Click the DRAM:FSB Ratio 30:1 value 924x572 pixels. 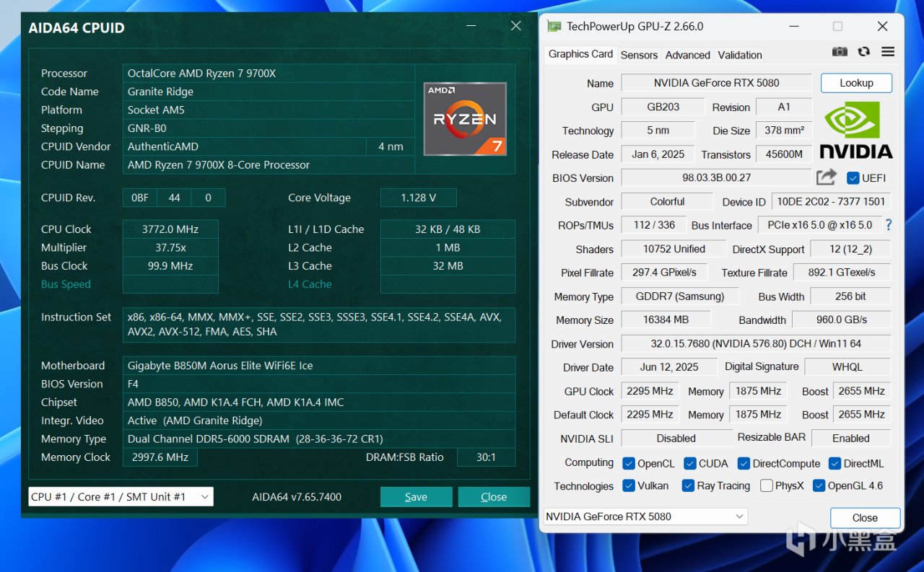pos(486,457)
